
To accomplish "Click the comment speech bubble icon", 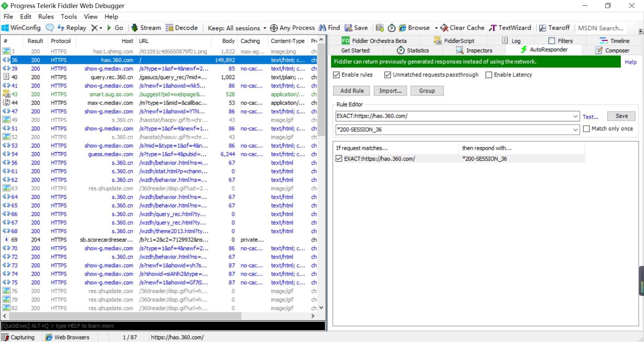I will click(x=50, y=28).
